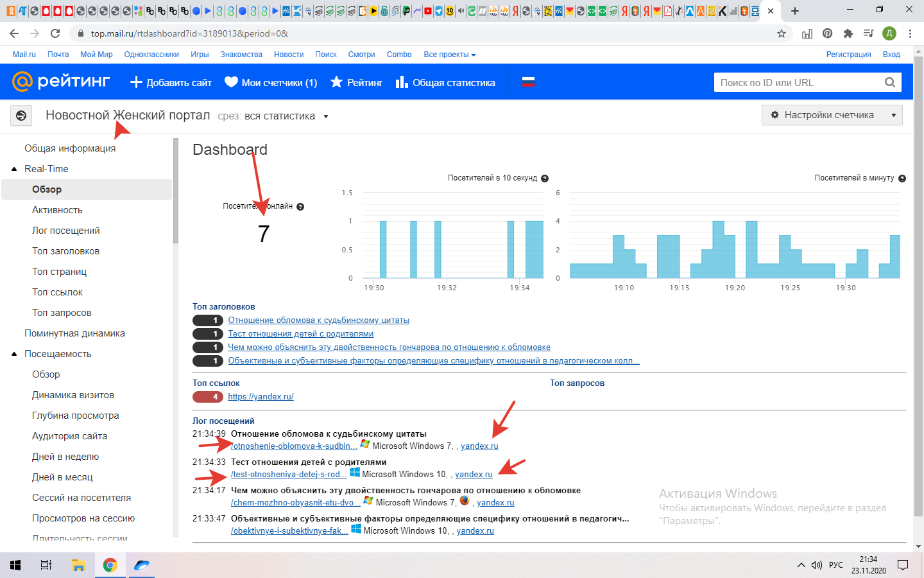Screen dimensions: 924x578
Task: Open the volume control in the tray
Action: point(817,565)
